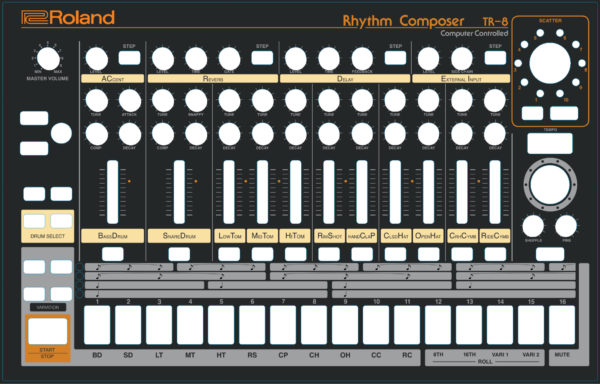Toggle the Reverb STEP button

(x=262, y=58)
